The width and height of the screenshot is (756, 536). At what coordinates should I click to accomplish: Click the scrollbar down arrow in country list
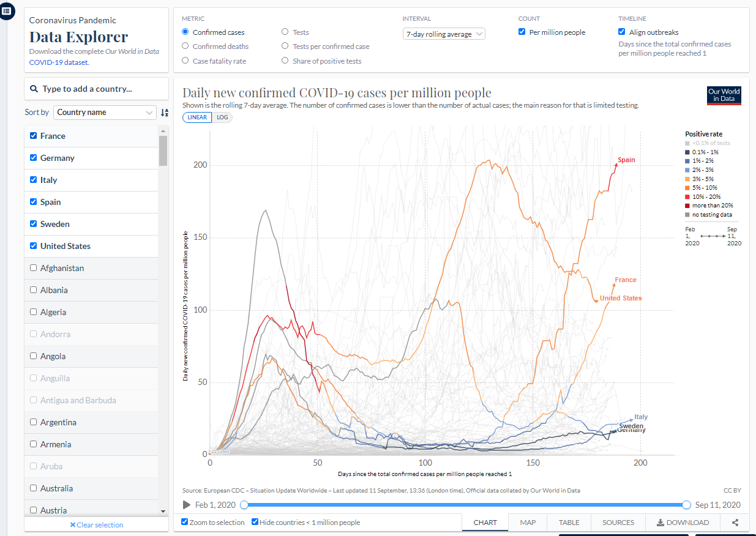tap(163, 510)
